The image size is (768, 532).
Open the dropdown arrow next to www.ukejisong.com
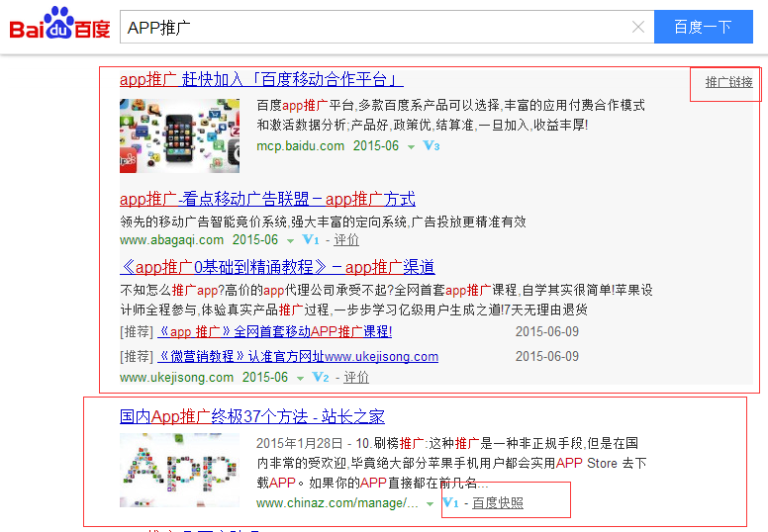300,378
